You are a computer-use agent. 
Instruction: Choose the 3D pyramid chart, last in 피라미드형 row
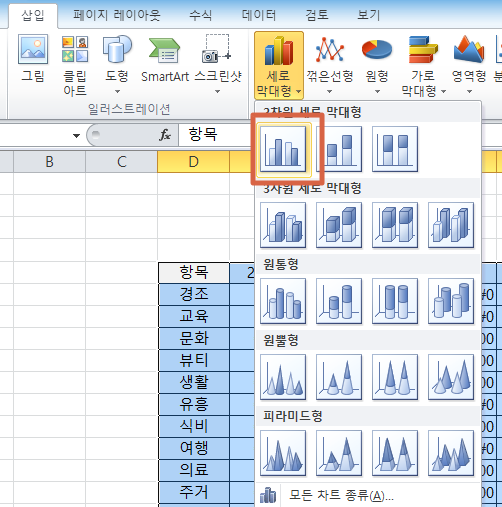tap(451, 453)
